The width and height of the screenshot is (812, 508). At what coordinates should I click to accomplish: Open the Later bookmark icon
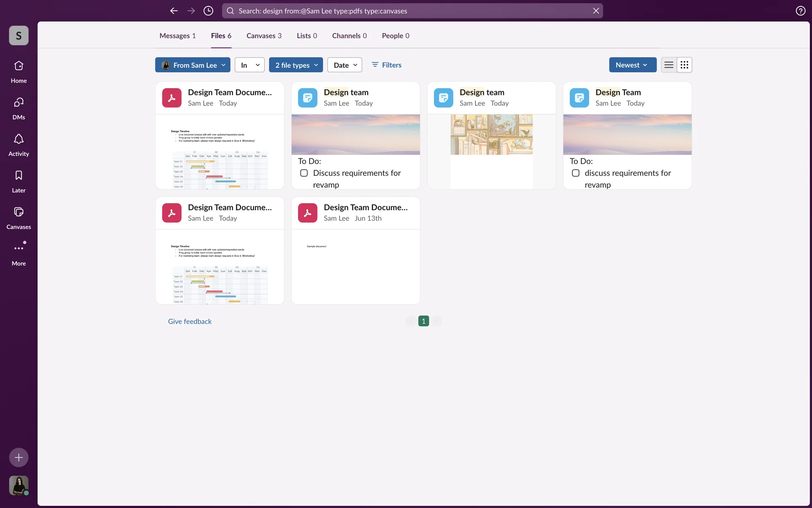(19, 176)
